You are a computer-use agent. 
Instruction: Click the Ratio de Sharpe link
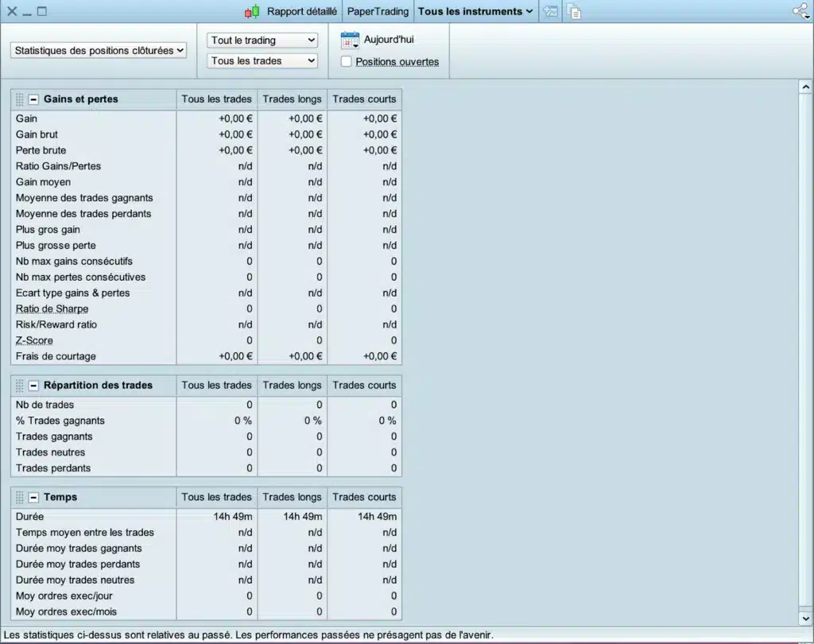pos(52,308)
